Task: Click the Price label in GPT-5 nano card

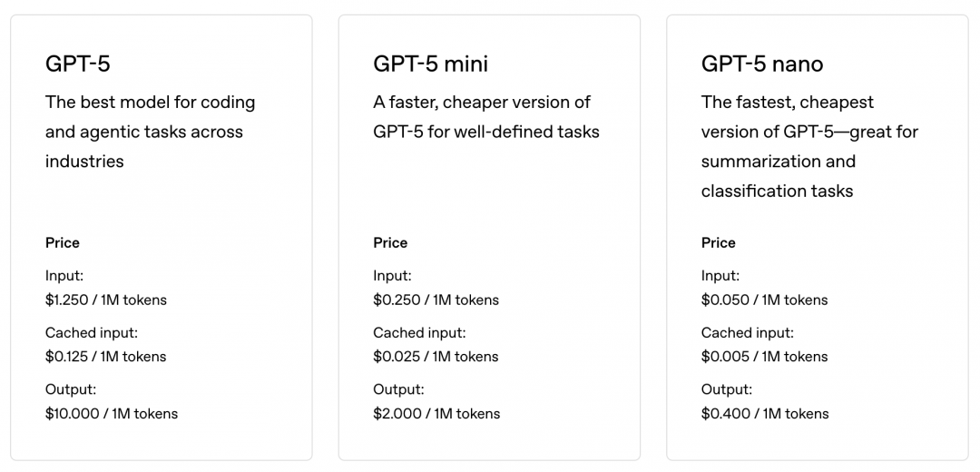Action: tap(718, 242)
